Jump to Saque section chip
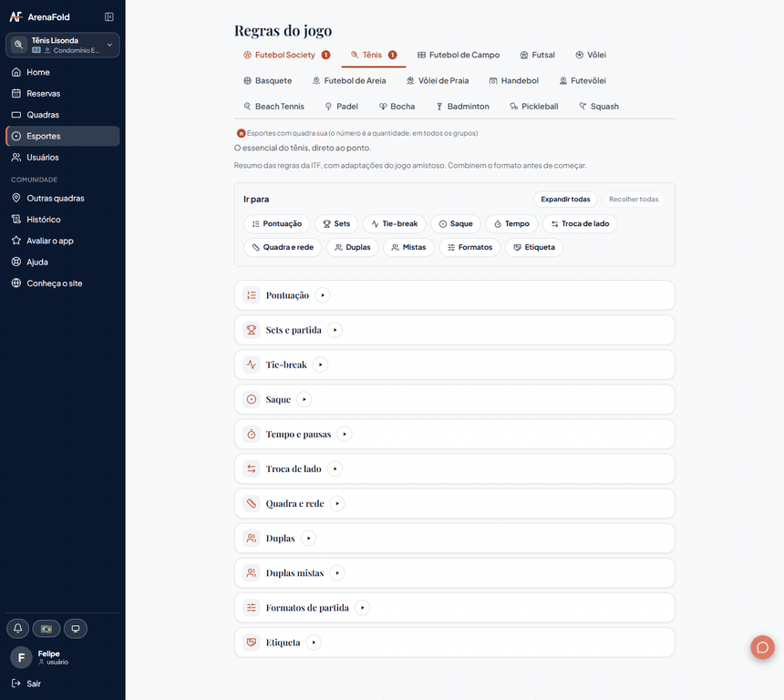The height and width of the screenshot is (700, 784). click(x=456, y=223)
